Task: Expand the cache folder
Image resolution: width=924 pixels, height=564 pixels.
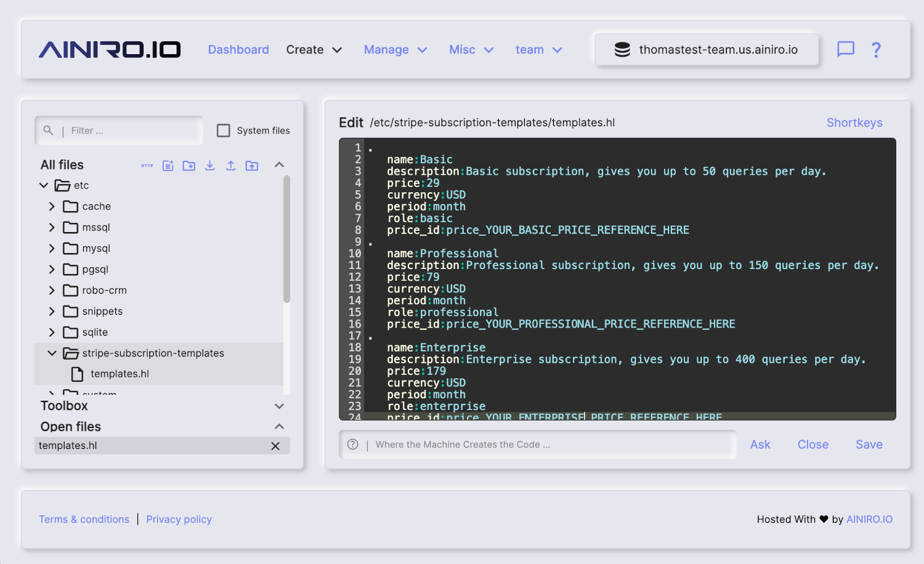Action: [x=52, y=206]
